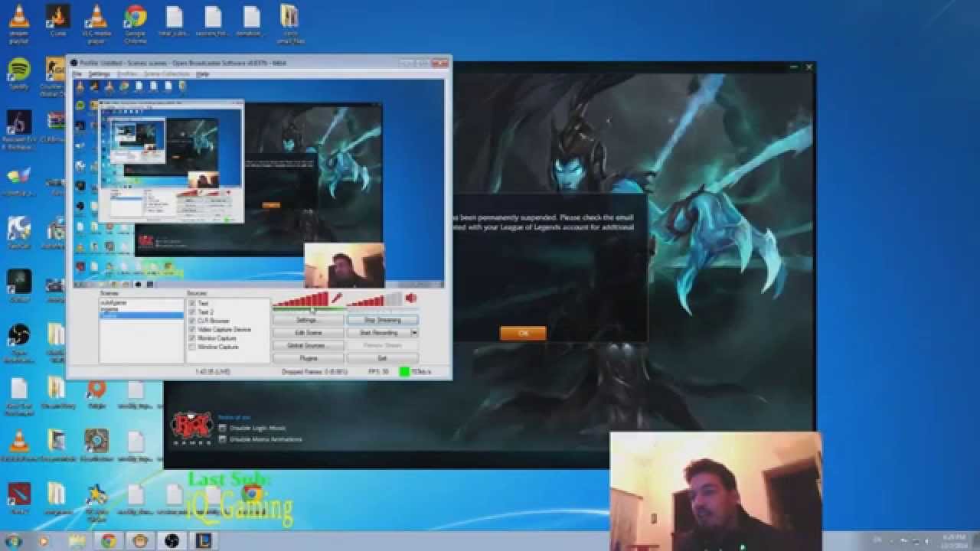Expand the Start Recording dropdown arrow
The image size is (980, 551).
coord(414,333)
